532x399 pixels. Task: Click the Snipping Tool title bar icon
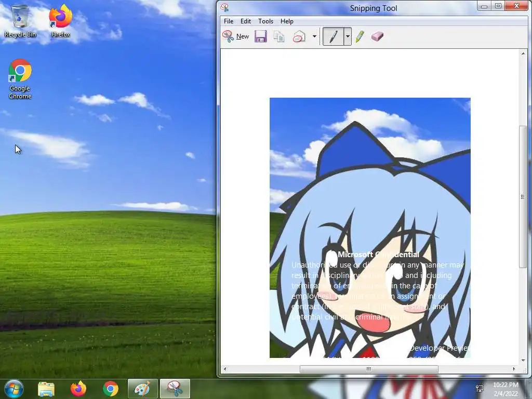pos(224,7)
